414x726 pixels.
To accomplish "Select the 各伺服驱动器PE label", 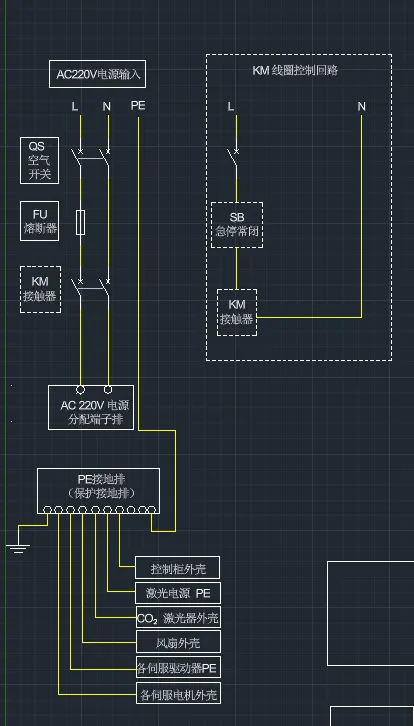I will pyautogui.click(x=178, y=668).
